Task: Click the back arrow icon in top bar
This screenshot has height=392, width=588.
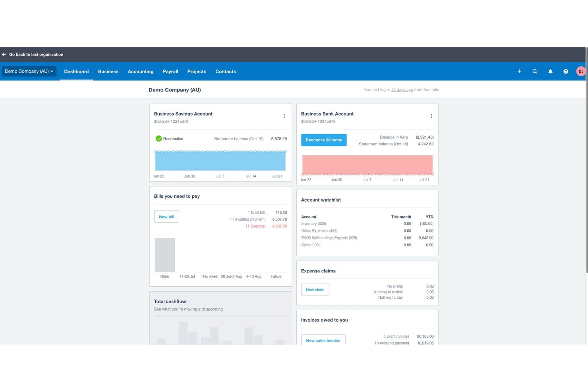Action: click(x=4, y=54)
